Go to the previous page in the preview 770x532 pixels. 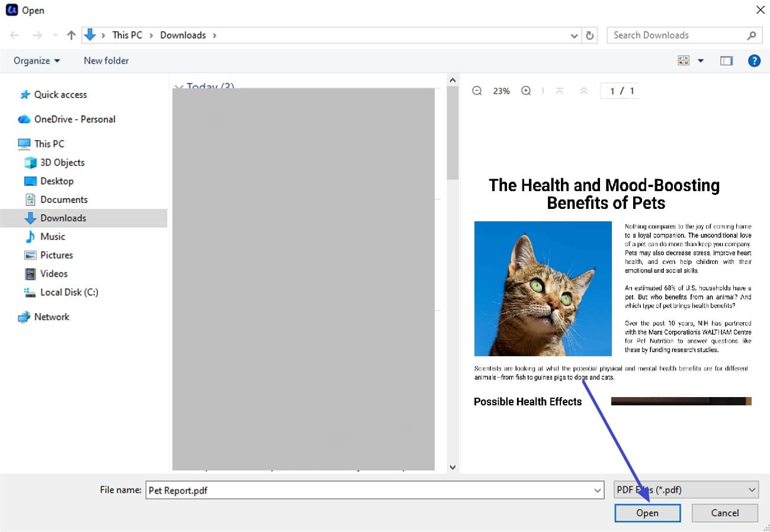(583, 91)
